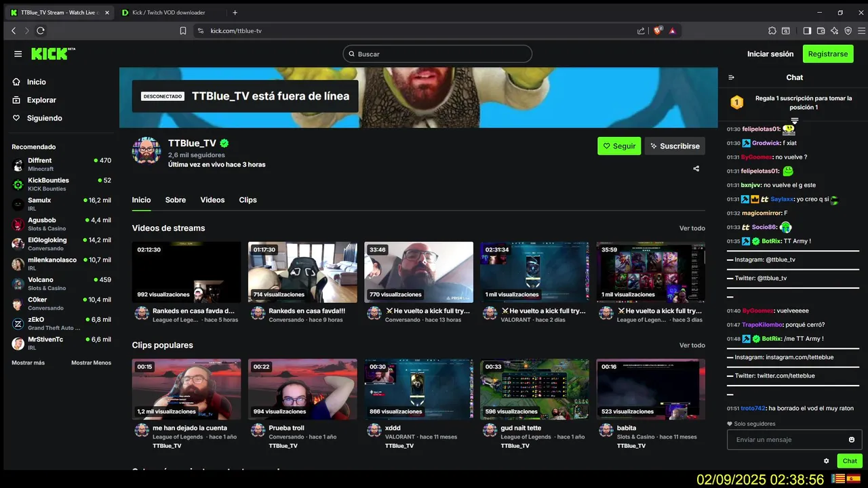The image size is (868, 488).
Task: Click the Registrarse button
Action: pyautogui.click(x=828, y=54)
